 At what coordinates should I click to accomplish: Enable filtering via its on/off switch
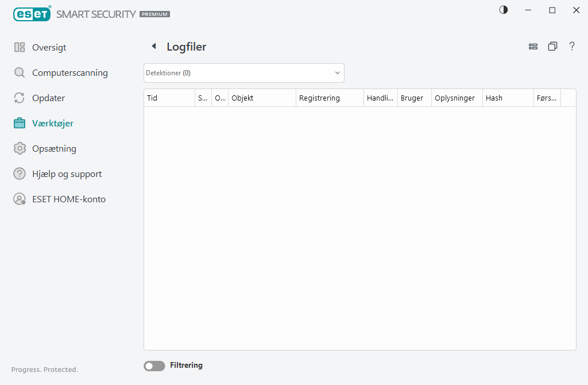click(154, 365)
